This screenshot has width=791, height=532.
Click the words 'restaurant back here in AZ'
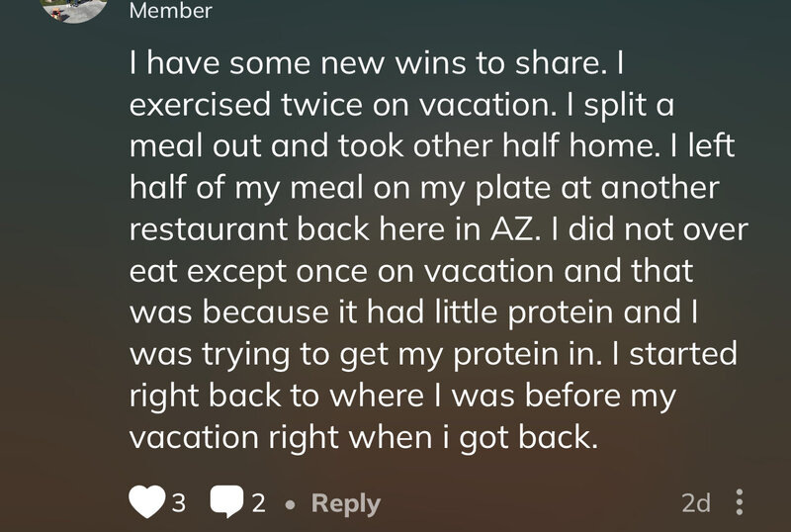331,229
